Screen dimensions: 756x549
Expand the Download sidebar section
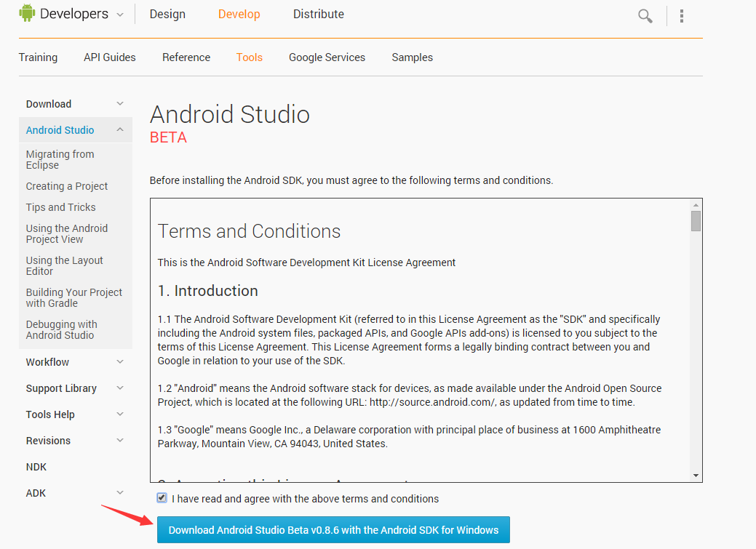(x=120, y=104)
